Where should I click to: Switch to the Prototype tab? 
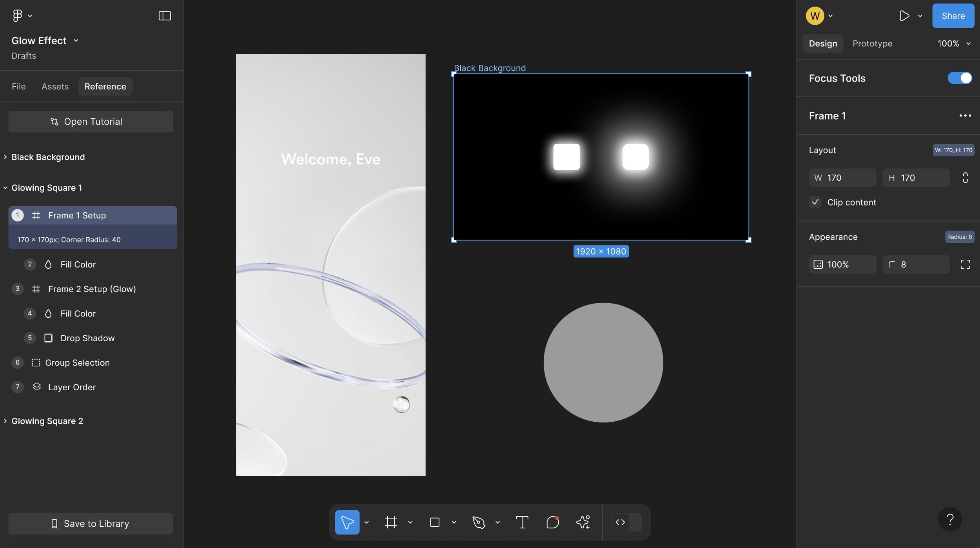point(872,44)
